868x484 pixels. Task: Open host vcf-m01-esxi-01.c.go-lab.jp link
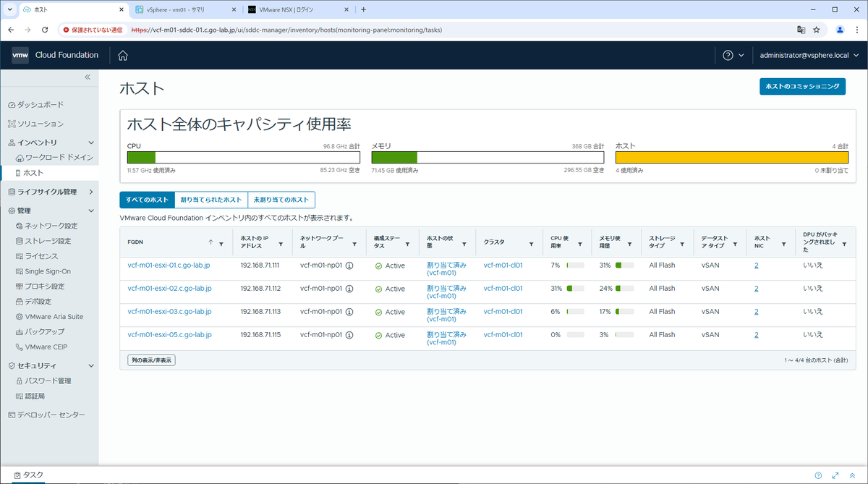pyautogui.click(x=169, y=266)
